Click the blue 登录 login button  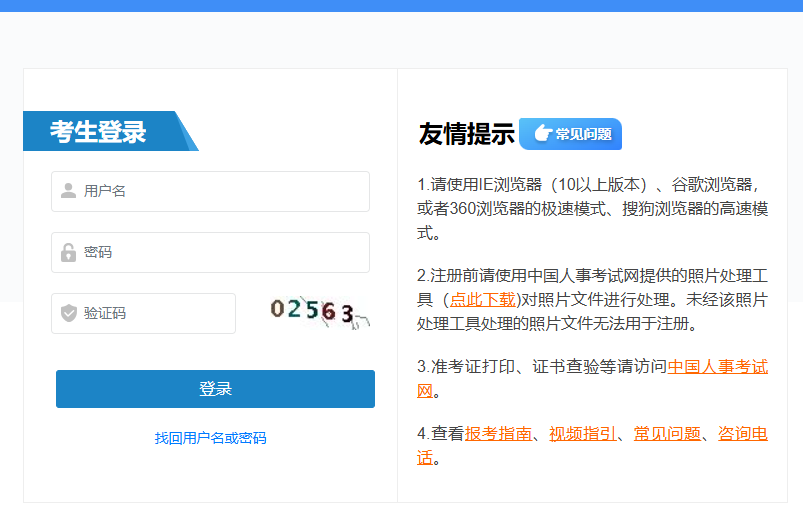point(215,389)
